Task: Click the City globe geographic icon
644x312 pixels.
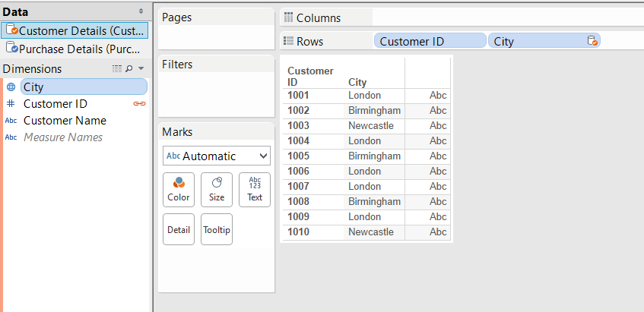Action: (11, 87)
